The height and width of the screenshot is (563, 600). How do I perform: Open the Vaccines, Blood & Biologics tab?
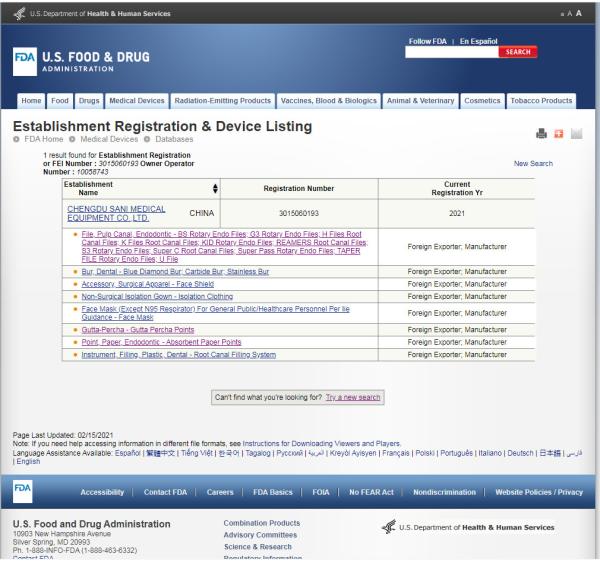tap(329, 101)
